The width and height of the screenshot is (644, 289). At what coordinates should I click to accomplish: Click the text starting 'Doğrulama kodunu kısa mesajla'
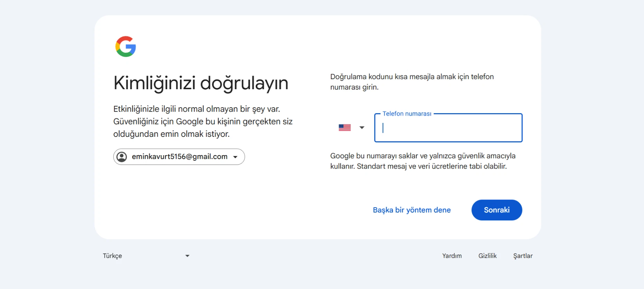pos(412,82)
